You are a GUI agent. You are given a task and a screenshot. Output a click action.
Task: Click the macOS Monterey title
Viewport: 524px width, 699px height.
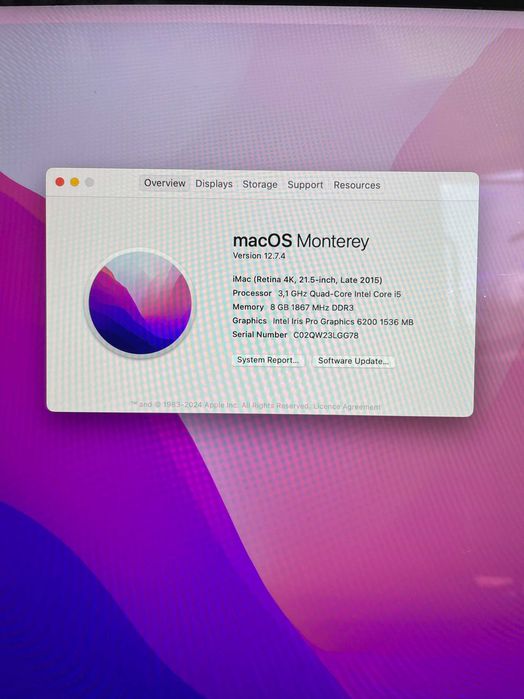(x=301, y=241)
